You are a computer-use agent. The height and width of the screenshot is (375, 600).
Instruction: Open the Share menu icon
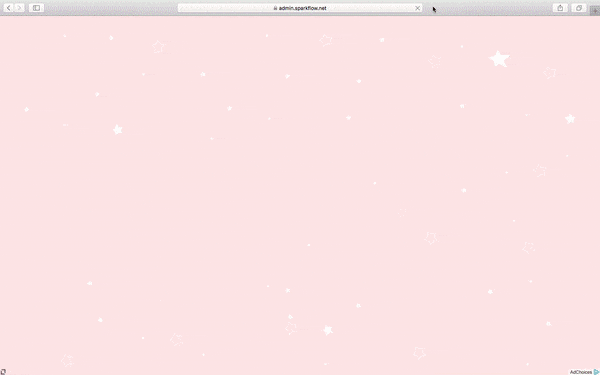coord(560,8)
